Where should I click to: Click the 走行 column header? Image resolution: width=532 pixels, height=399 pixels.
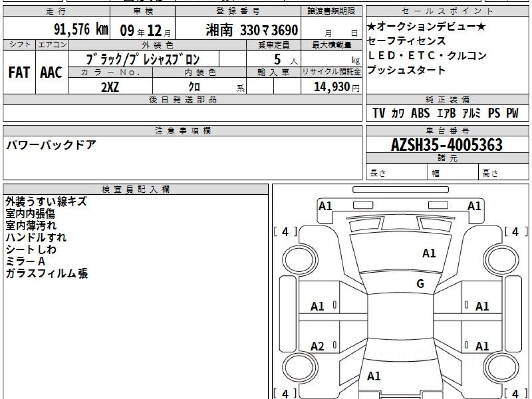coord(56,11)
